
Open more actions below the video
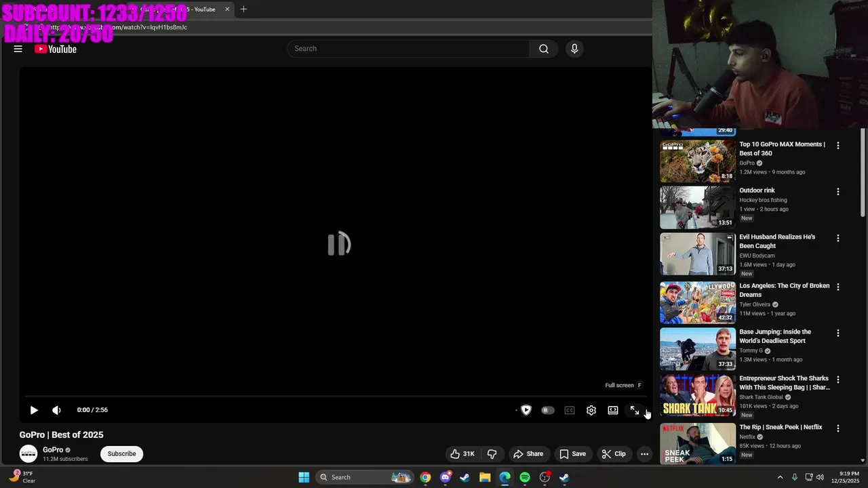pos(645,454)
